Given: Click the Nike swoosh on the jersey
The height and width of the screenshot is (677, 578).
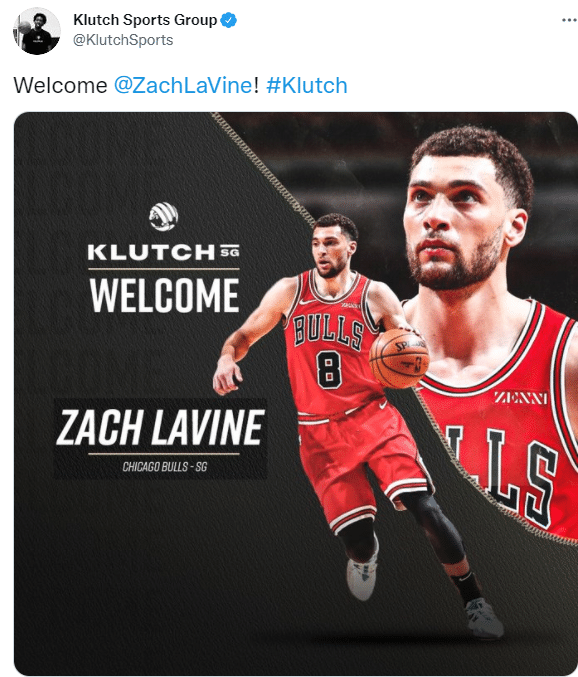Looking at the screenshot, I should point(307,301).
